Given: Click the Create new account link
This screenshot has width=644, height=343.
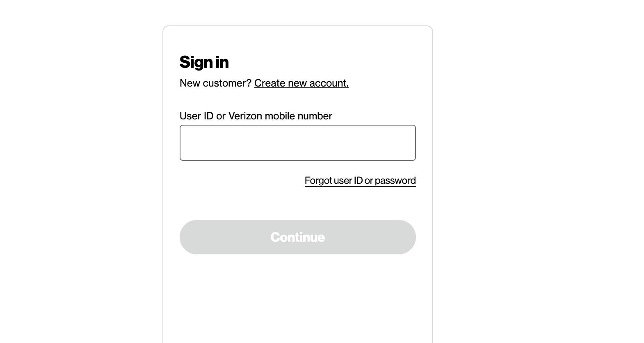Looking at the screenshot, I should pos(301,83).
